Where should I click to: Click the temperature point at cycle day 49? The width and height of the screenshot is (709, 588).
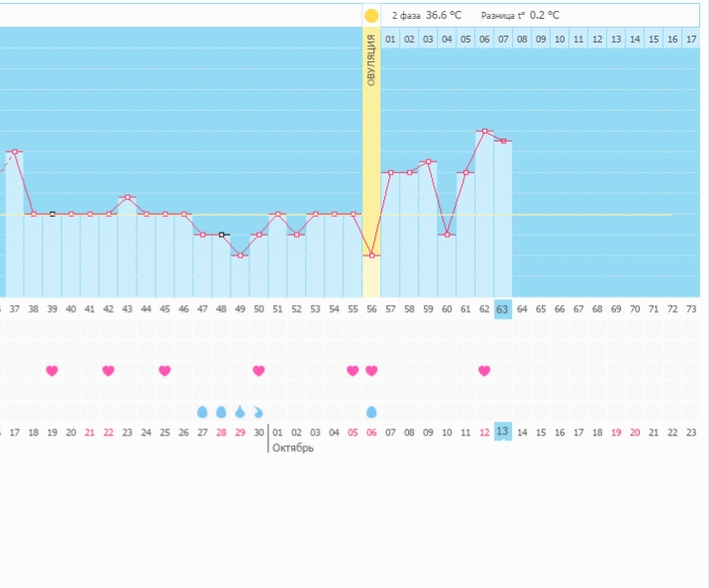(240, 255)
